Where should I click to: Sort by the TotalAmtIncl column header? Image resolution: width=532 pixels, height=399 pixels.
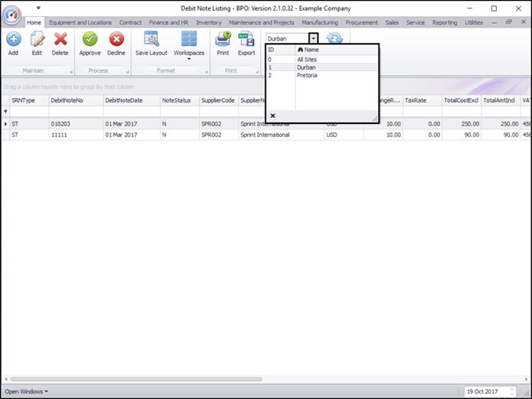pyautogui.click(x=501, y=100)
